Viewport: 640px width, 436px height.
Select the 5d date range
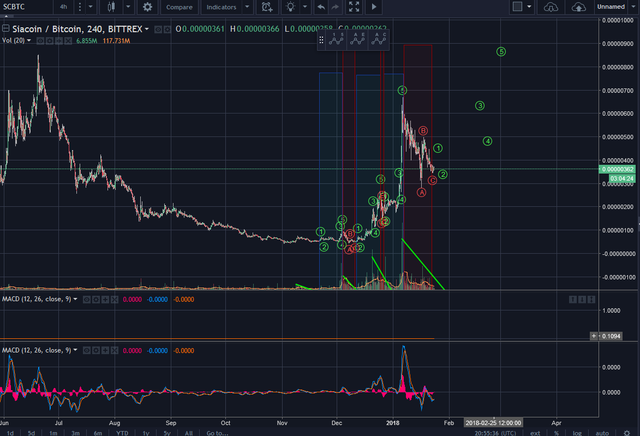coord(31,433)
